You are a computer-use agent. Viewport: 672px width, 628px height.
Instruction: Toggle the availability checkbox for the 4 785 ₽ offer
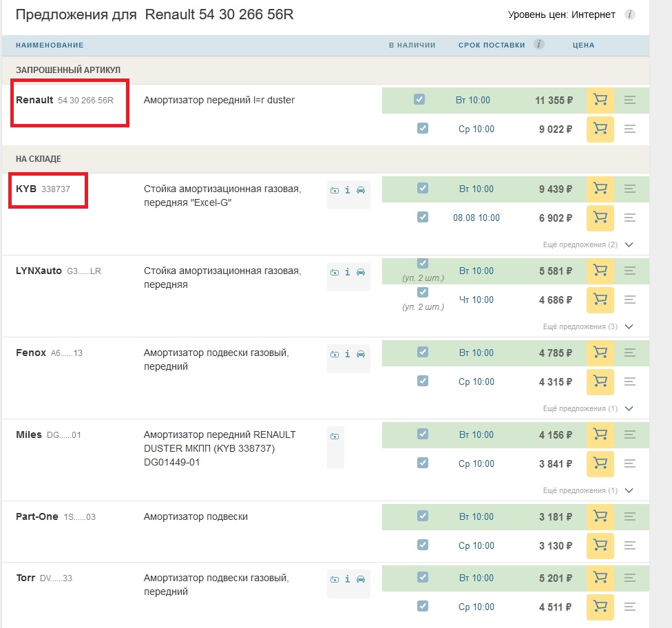[x=423, y=352]
